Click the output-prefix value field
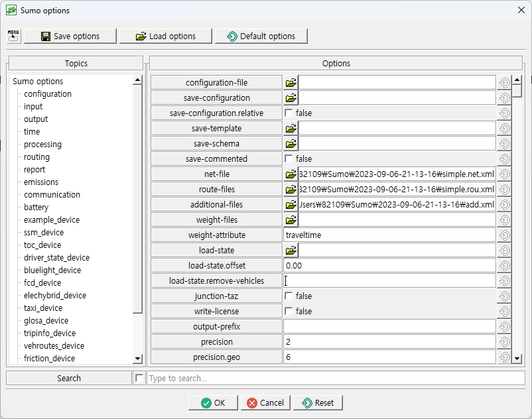Viewport: 532px width, 419px height. 389,326
